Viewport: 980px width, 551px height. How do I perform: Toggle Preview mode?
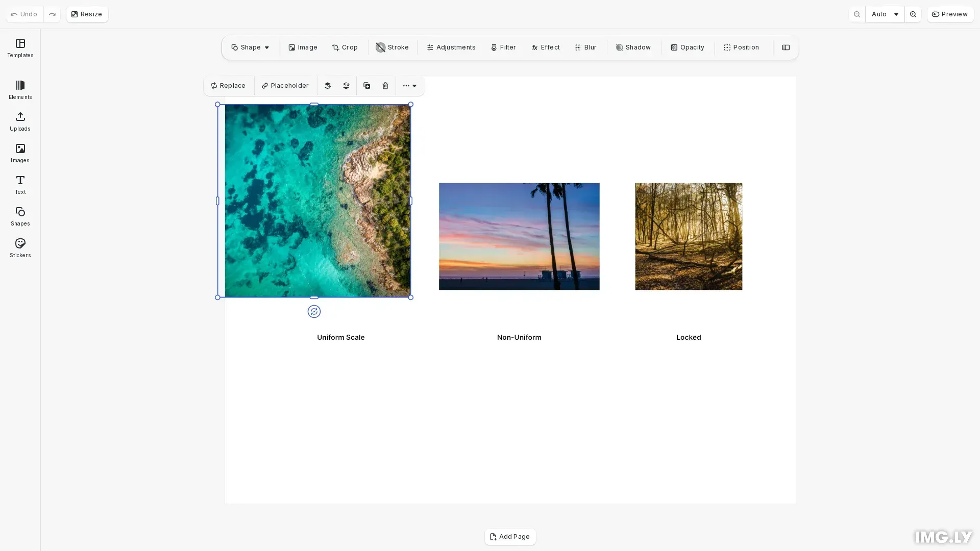950,14
